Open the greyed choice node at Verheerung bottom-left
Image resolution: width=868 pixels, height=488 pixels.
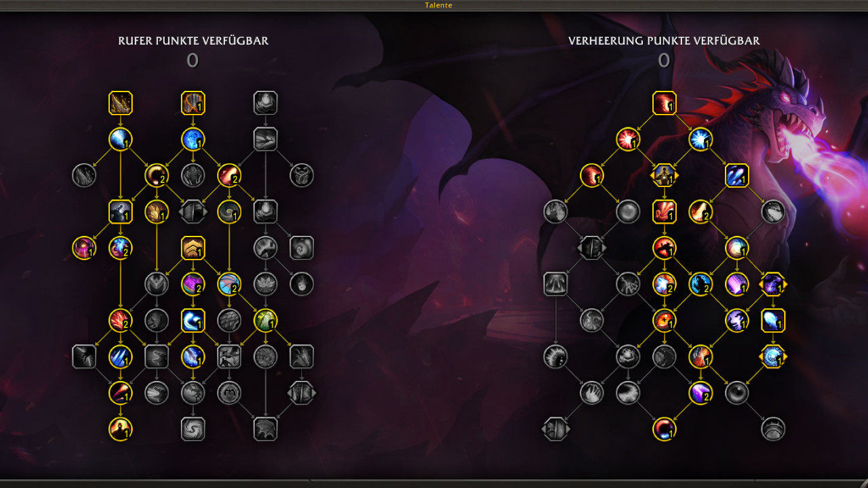click(556, 429)
